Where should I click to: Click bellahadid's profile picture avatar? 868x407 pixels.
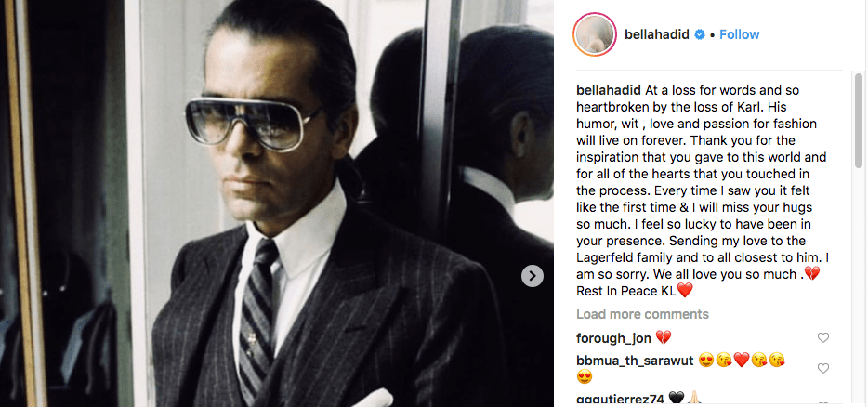[x=592, y=34]
